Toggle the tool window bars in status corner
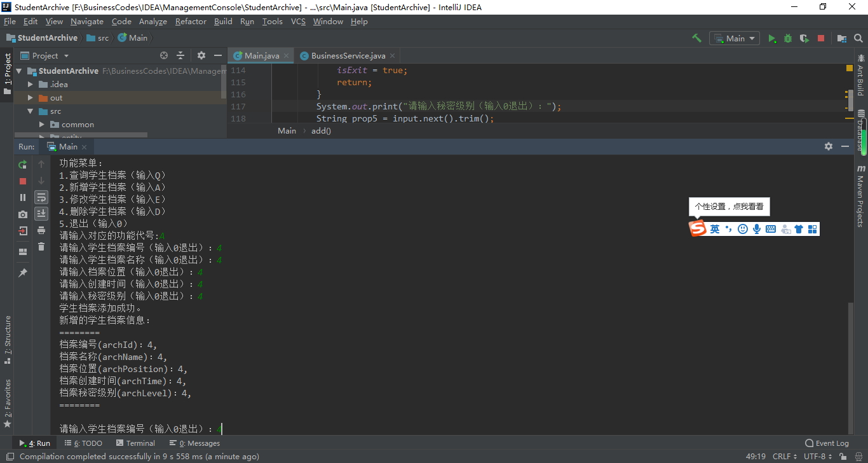 click(x=9, y=457)
